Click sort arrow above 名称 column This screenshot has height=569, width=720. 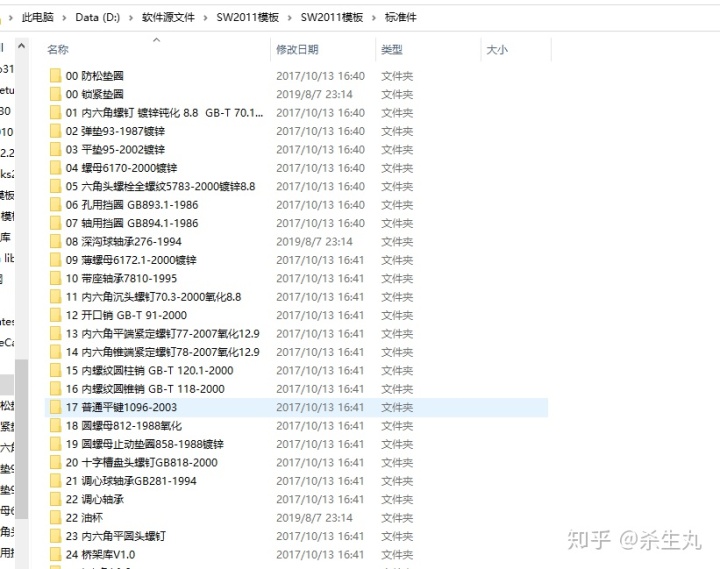click(157, 40)
